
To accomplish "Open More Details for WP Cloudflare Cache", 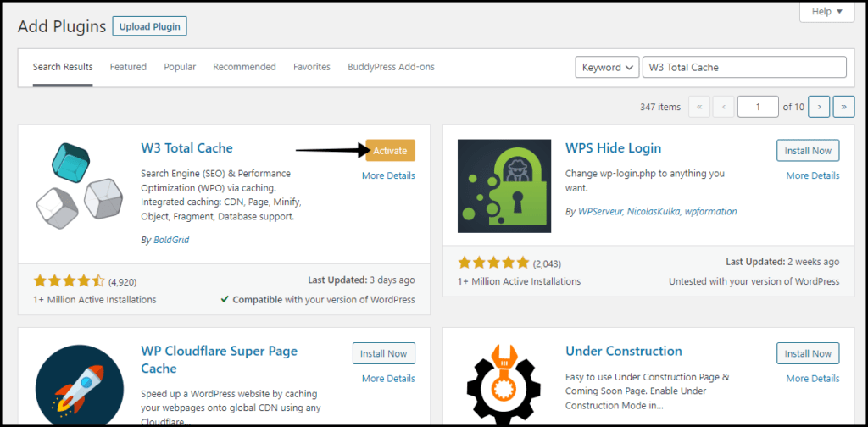I will [x=388, y=379].
